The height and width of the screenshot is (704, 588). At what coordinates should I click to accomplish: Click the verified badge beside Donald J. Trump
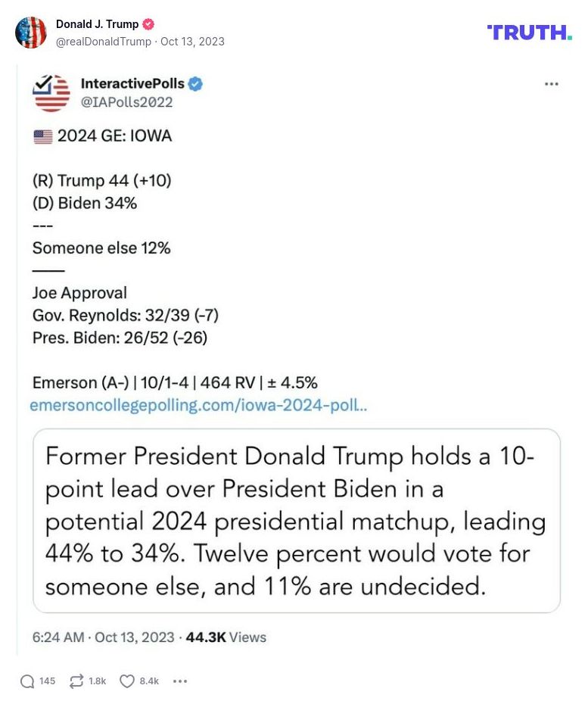click(x=149, y=23)
